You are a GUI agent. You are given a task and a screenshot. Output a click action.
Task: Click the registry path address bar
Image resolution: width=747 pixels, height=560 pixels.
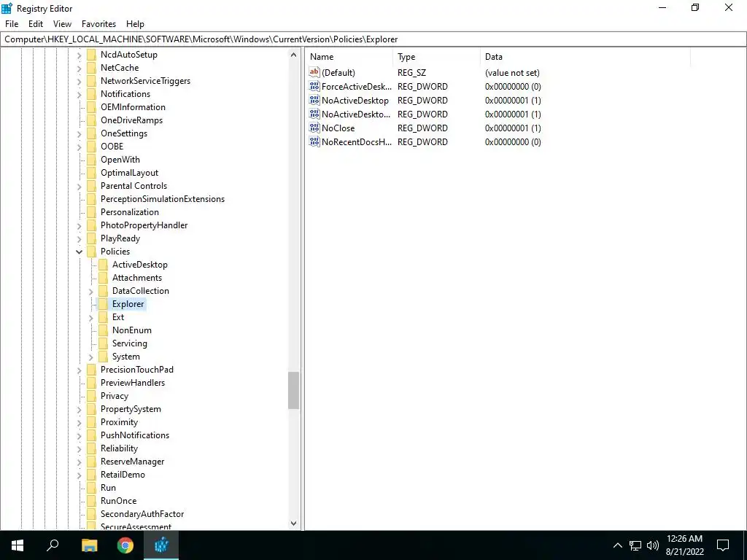373,39
